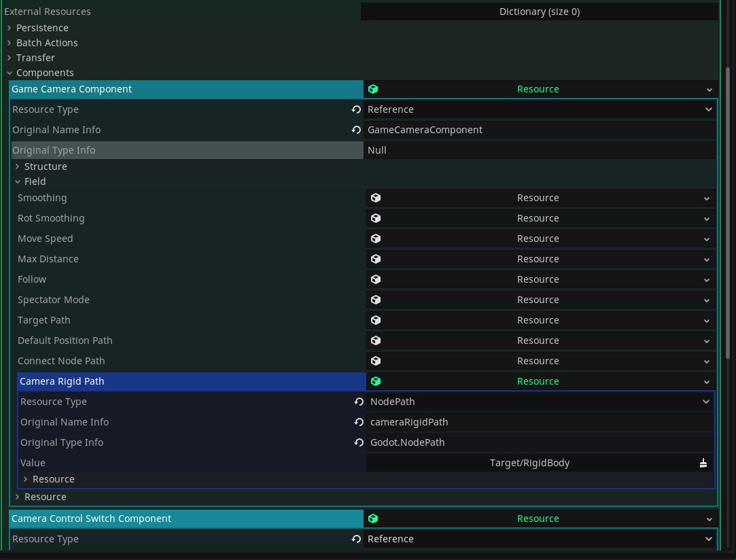Image resolution: width=736 pixels, height=560 pixels.
Task: Click the Connect Node Path property label
Action: tap(61, 361)
